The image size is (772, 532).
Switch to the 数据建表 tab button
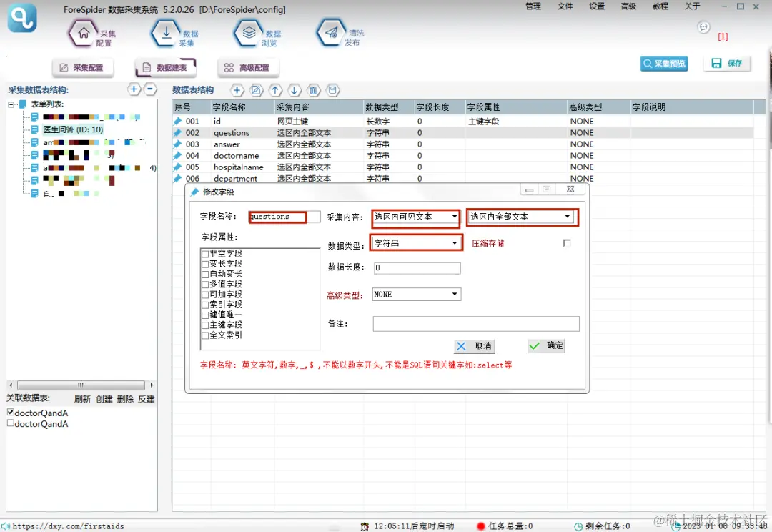click(165, 67)
